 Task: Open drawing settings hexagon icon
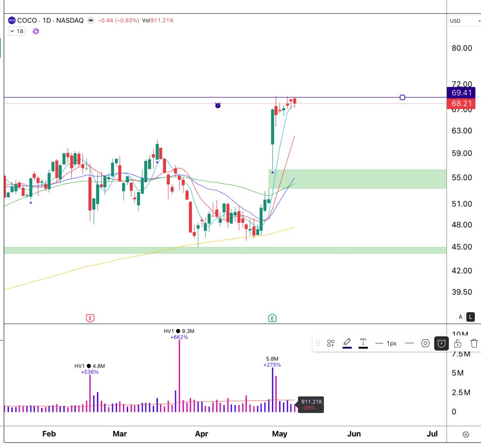425,343
